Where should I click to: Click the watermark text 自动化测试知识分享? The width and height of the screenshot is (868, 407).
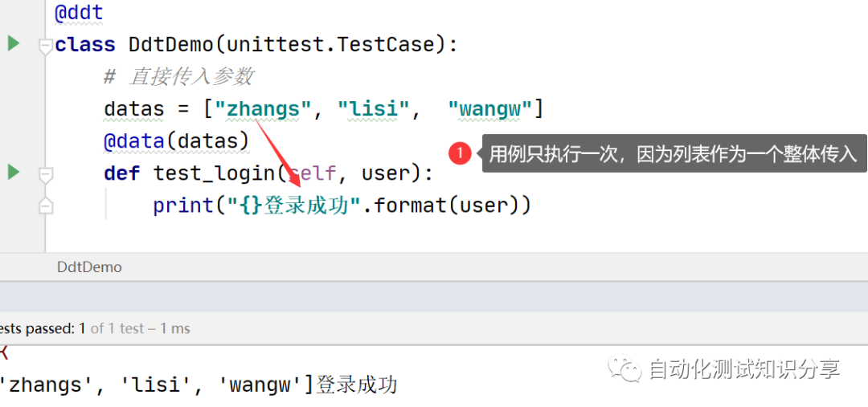tap(743, 369)
